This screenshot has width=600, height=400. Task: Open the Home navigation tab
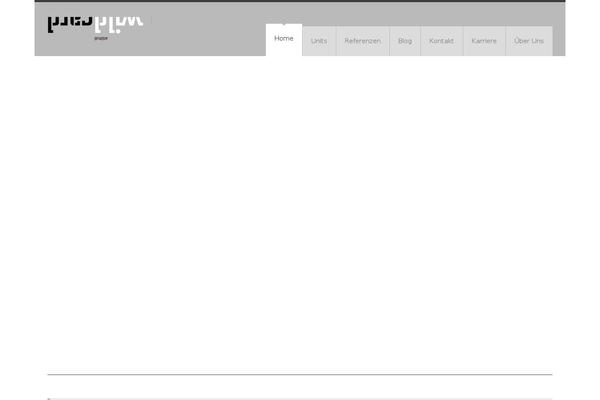pos(284,40)
